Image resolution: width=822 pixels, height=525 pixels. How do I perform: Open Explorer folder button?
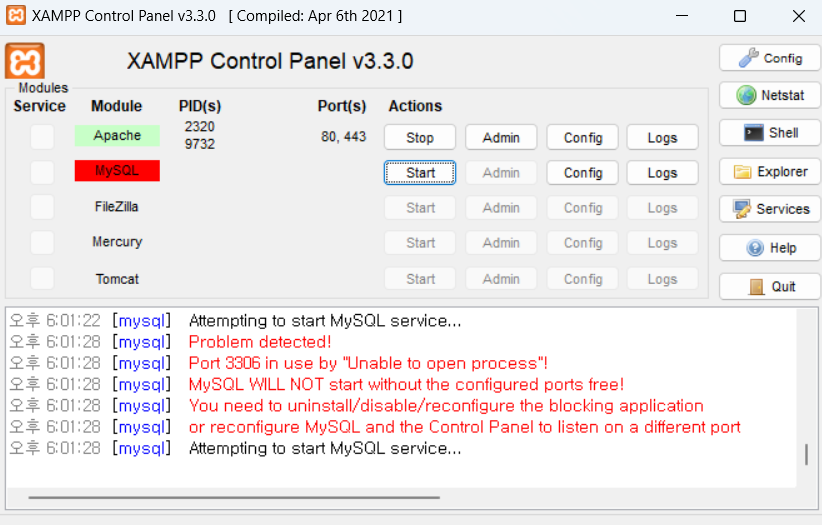[x=770, y=172]
